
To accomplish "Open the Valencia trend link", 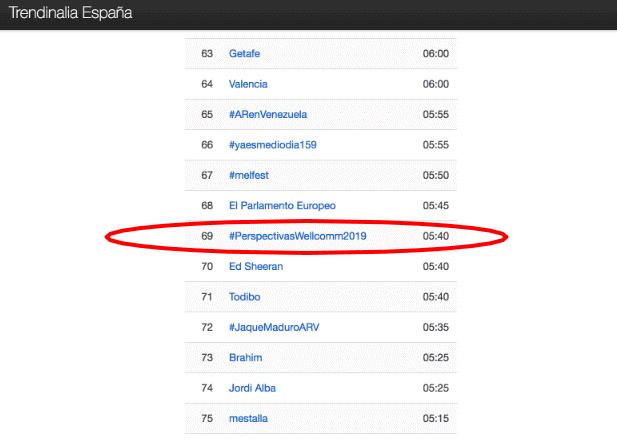I will click(248, 84).
